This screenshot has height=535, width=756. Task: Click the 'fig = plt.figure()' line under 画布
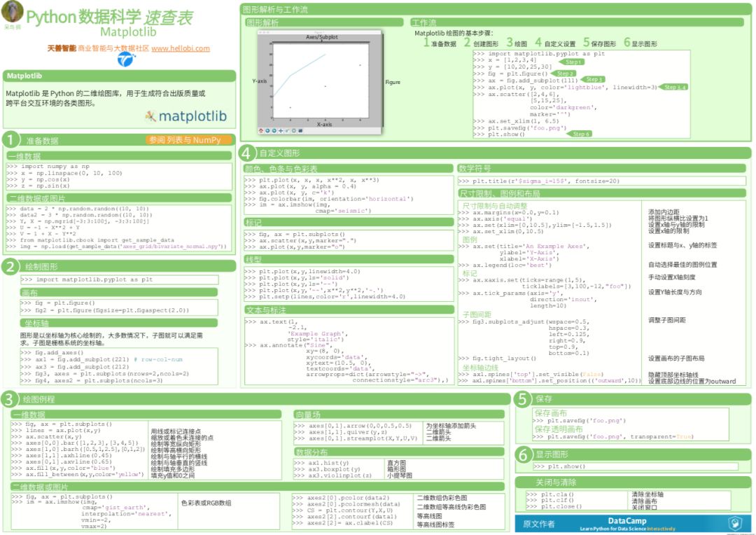tap(64, 303)
